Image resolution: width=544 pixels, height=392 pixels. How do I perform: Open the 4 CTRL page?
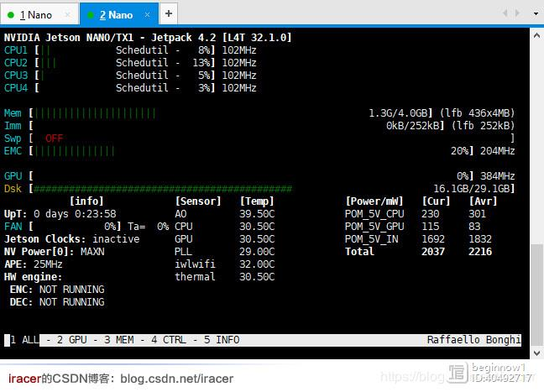point(169,340)
